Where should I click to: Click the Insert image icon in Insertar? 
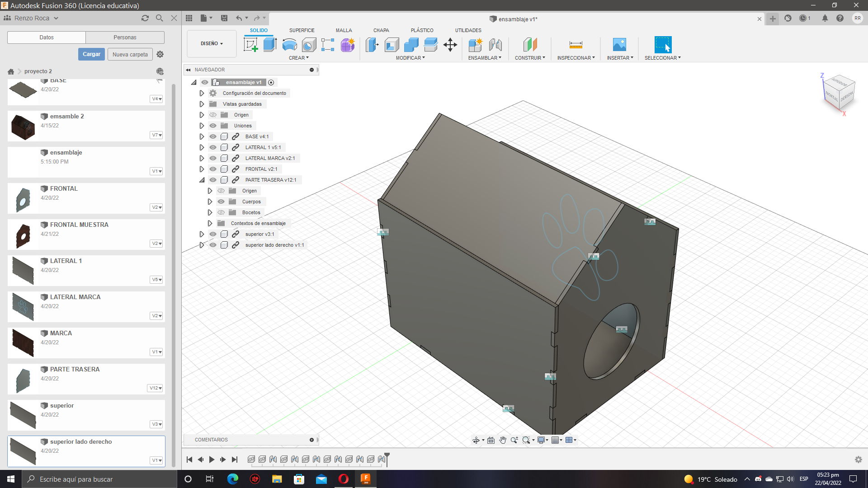click(x=619, y=45)
